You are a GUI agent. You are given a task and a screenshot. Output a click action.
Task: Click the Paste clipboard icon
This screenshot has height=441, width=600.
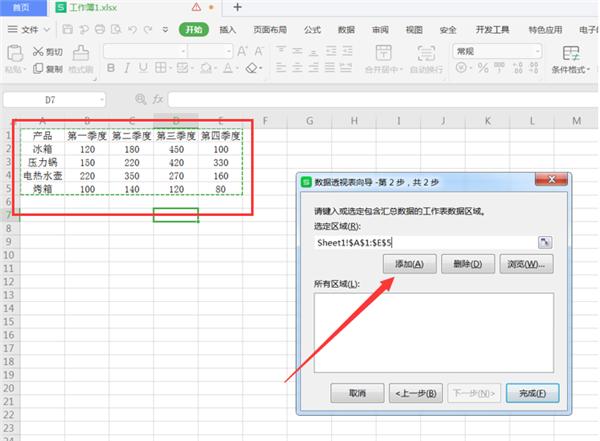tap(15, 53)
